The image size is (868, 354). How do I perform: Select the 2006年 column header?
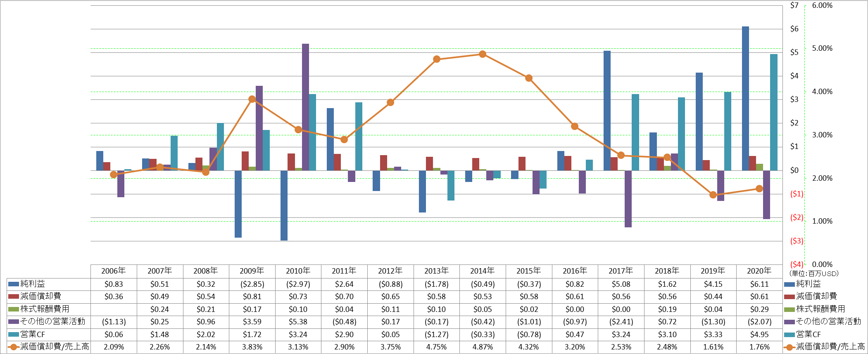click(114, 271)
